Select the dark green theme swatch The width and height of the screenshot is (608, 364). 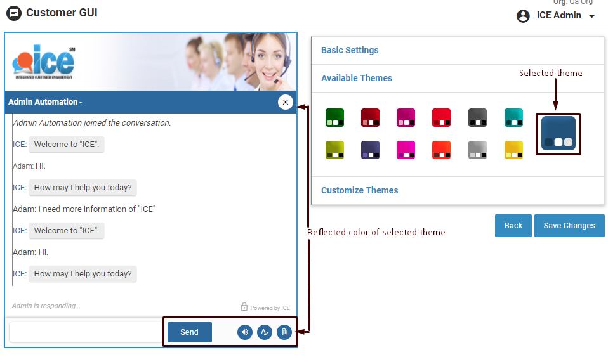click(334, 117)
